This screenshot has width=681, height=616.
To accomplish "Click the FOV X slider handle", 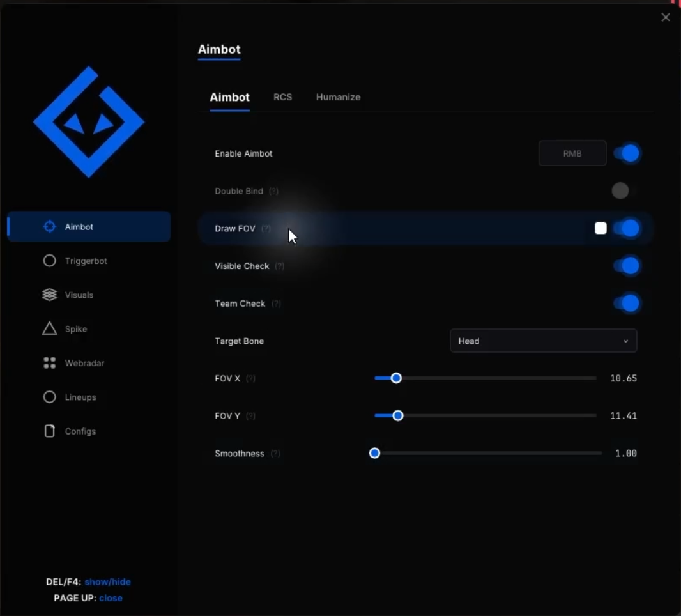I will [395, 378].
